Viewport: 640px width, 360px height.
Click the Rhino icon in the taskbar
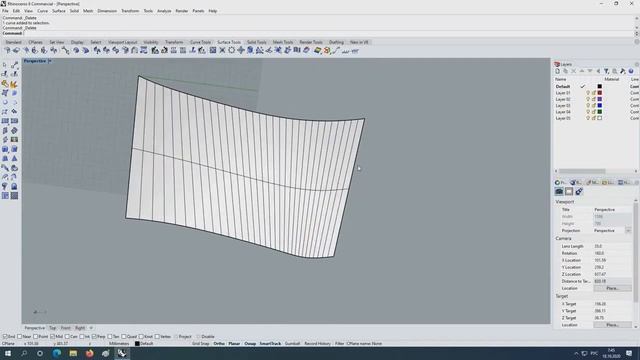tap(122, 353)
